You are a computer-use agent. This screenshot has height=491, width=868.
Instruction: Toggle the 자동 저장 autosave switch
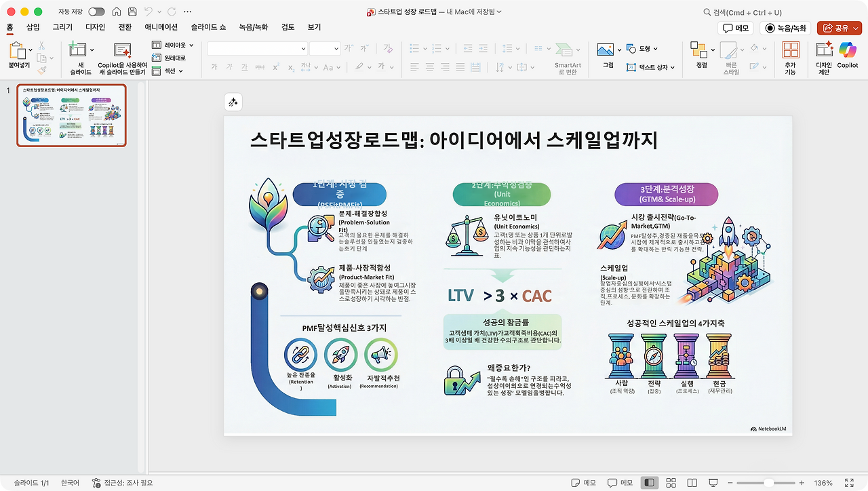(96, 12)
